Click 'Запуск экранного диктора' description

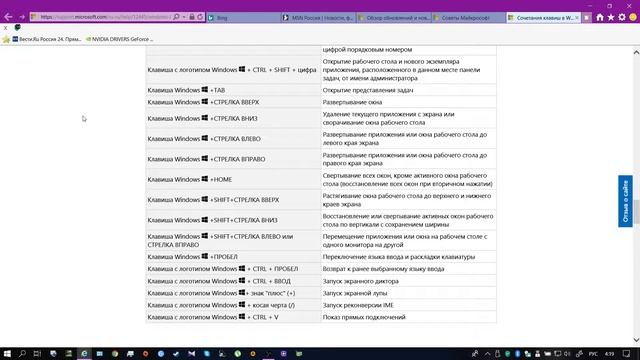360,281
